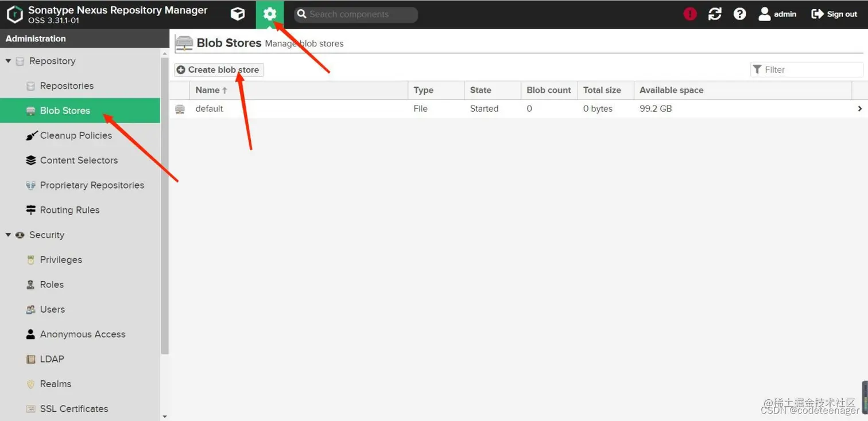Focus the Filter input field
Viewport: 868px width, 421px height.
click(x=807, y=69)
